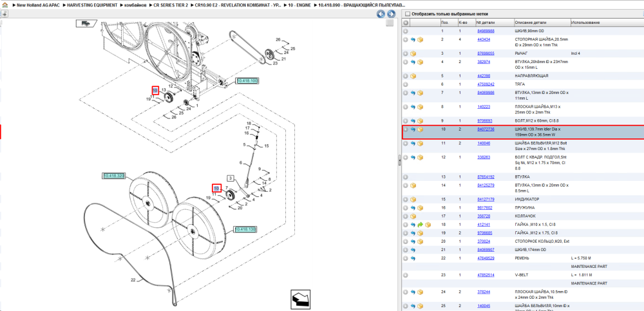
Task: Open 'New Holland AG APAC' breadcrumb
Action: click(37, 5)
